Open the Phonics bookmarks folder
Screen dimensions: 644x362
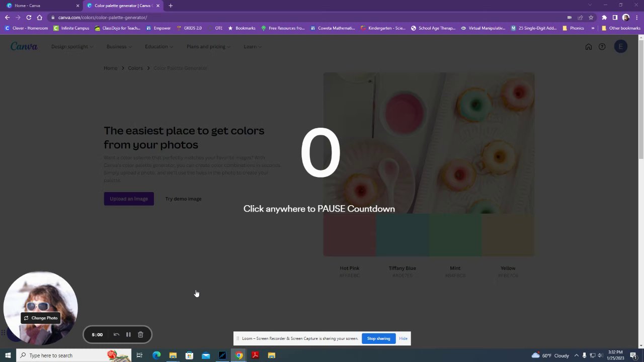573,28
